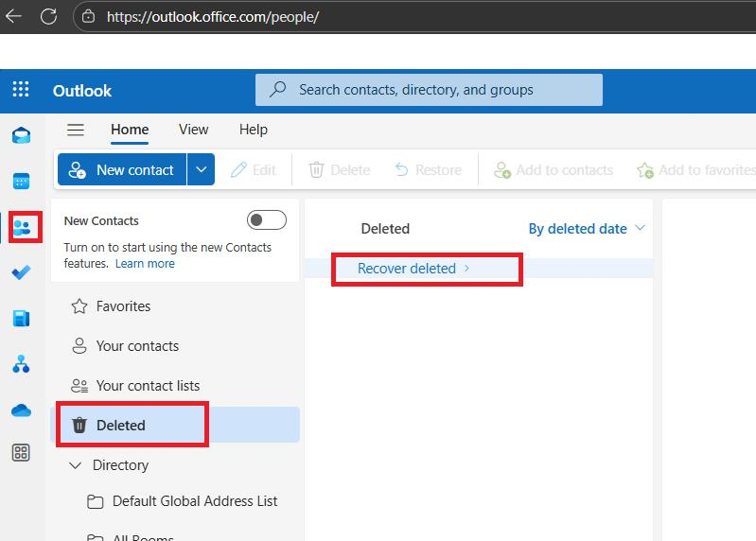This screenshot has width=756, height=541.
Task: Click the New Contacts heading text
Action: pos(101,220)
